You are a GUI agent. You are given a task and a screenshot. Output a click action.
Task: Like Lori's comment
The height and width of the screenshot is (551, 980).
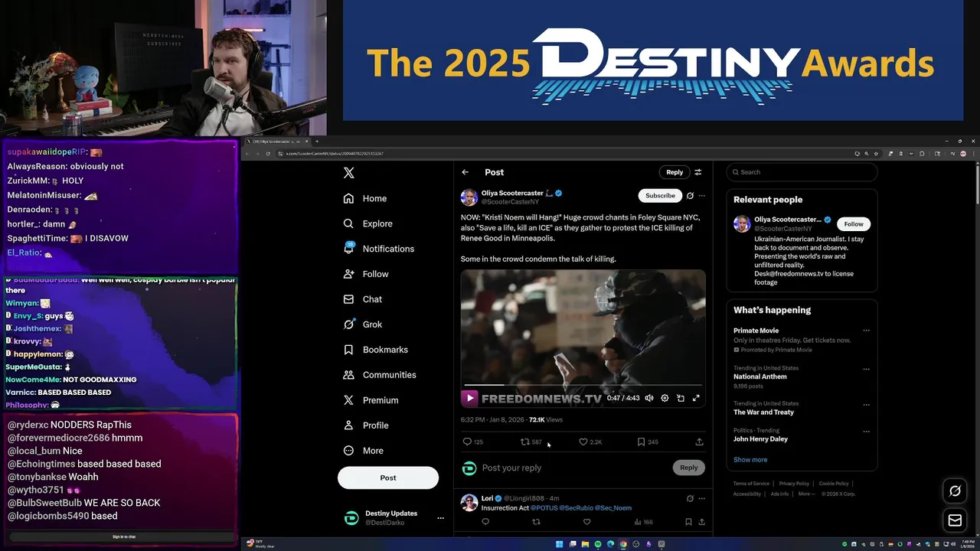tap(586, 522)
